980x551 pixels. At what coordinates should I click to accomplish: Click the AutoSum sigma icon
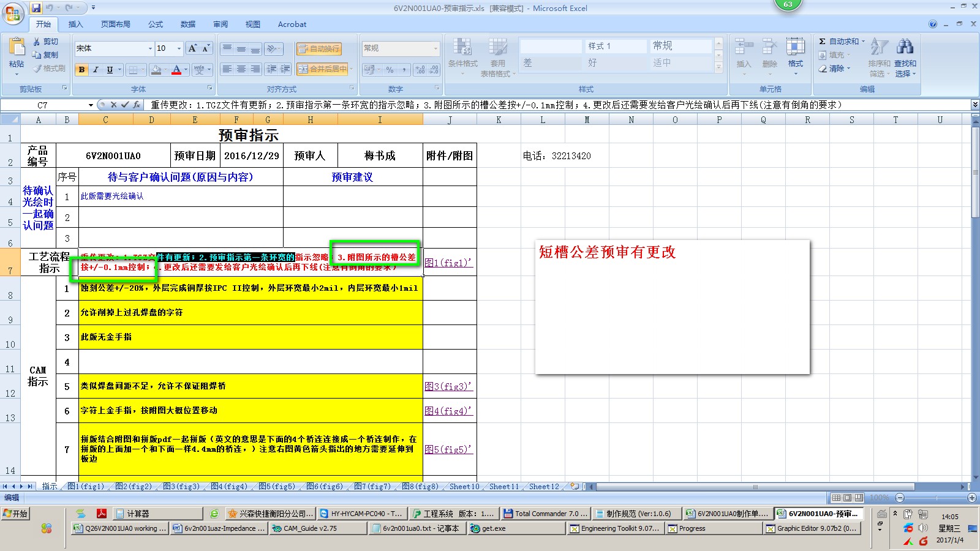click(x=823, y=42)
